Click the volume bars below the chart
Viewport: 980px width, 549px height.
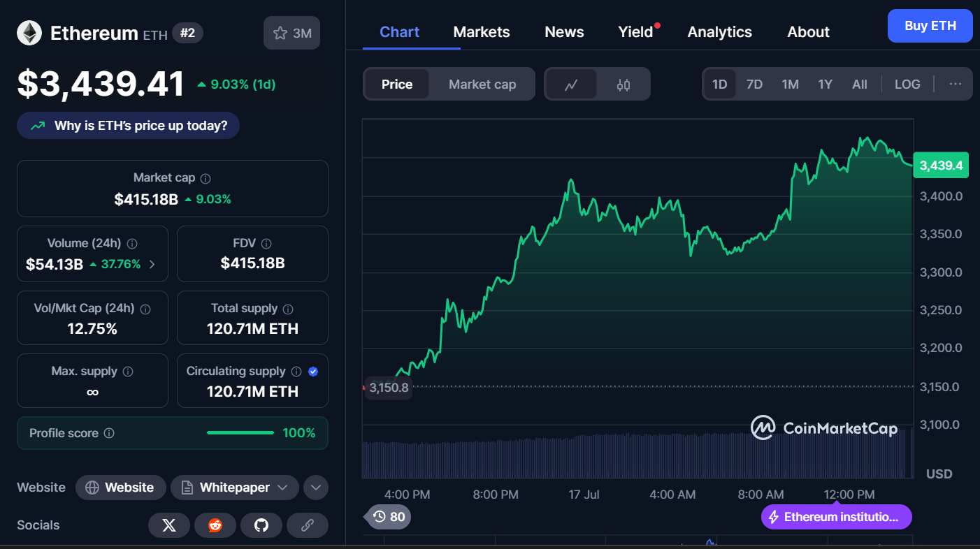point(637,455)
